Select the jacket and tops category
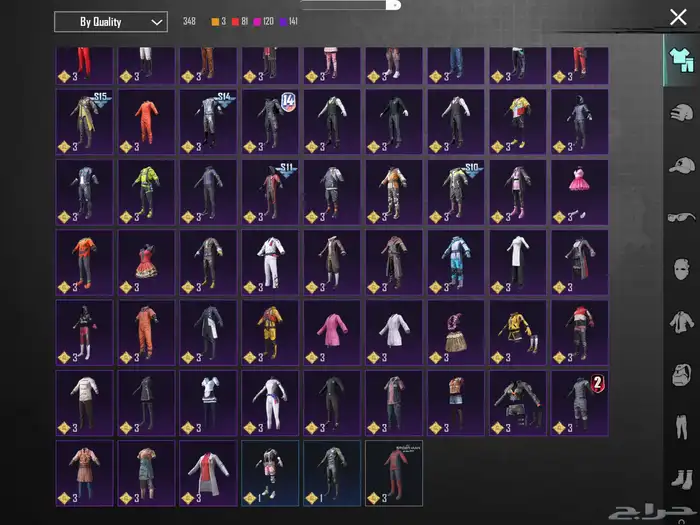The width and height of the screenshot is (700, 525). (681, 322)
